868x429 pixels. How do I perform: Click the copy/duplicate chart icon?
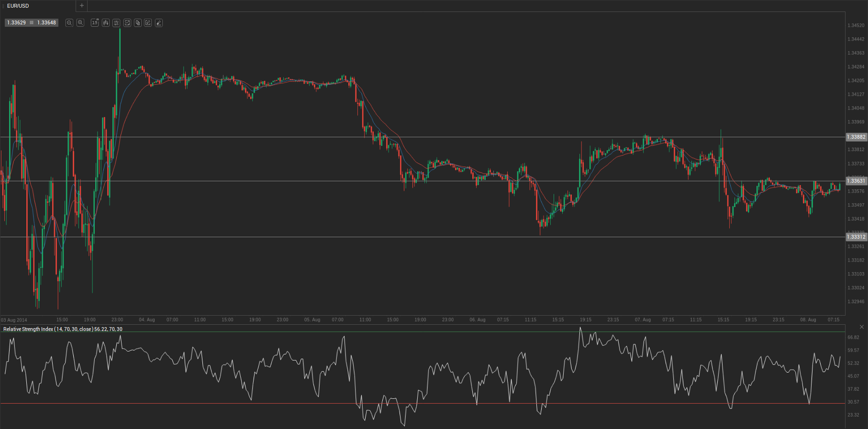click(x=138, y=23)
